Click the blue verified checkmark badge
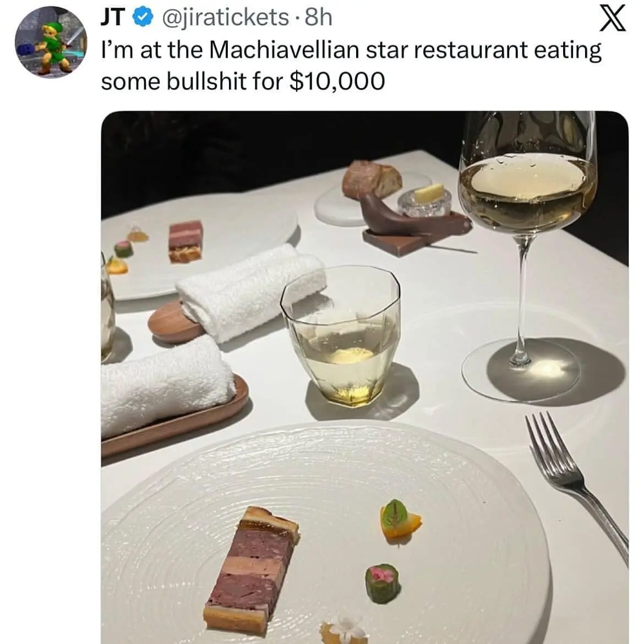Screen dimensions: 644x644 [143, 17]
